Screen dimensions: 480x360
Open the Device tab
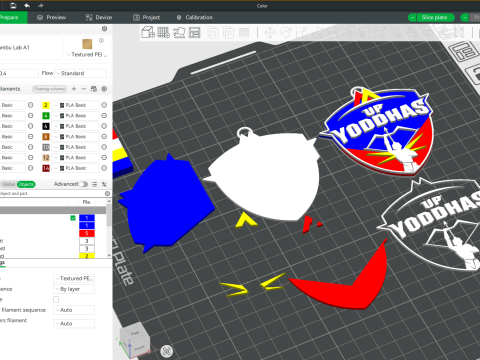[x=99, y=18]
